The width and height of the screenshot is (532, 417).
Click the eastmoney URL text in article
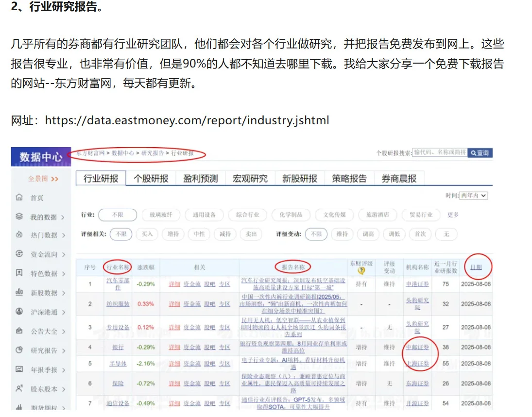click(x=187, y=120)
